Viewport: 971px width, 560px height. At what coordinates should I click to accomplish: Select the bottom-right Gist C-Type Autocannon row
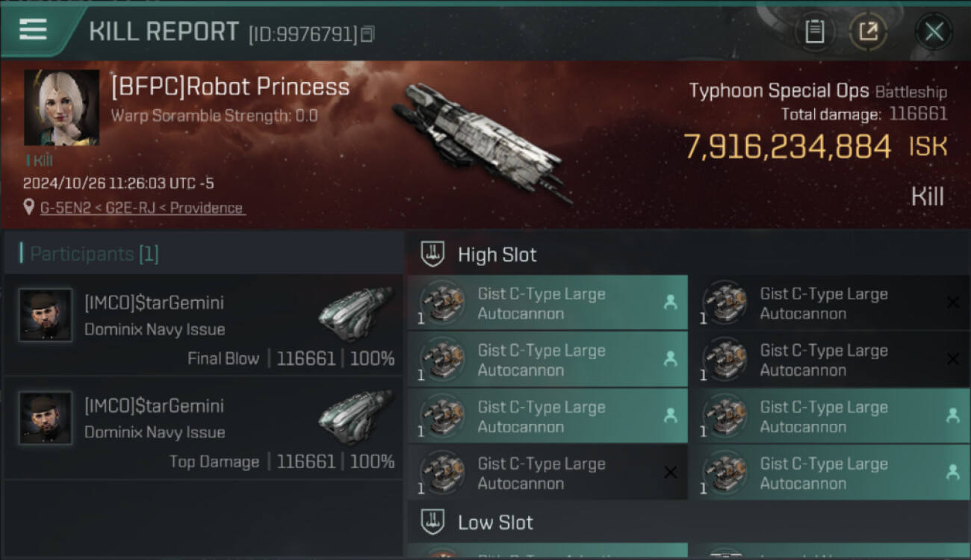click(829, 473)
